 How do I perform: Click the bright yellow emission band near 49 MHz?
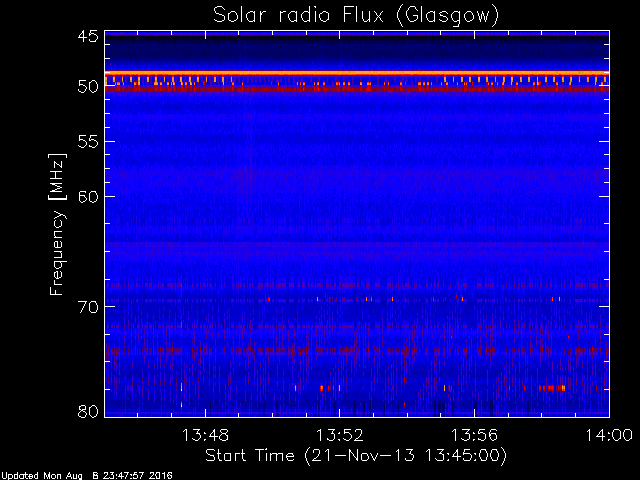coord(357,73)
